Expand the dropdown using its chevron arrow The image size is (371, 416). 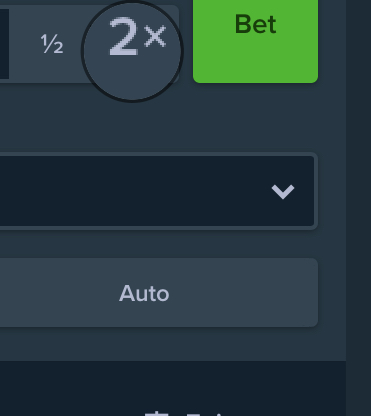click(x=283, y=192)
